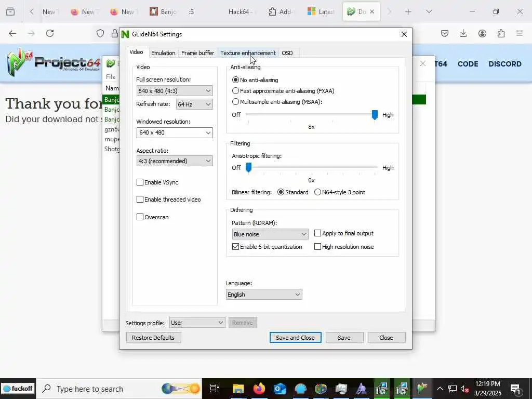Open Project64 icon in the taskbar

(422, 389)
